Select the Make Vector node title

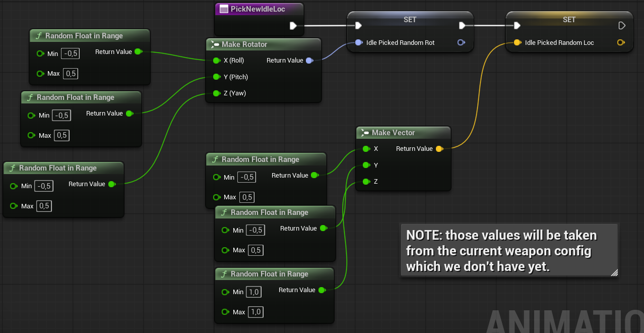point(393,133)
